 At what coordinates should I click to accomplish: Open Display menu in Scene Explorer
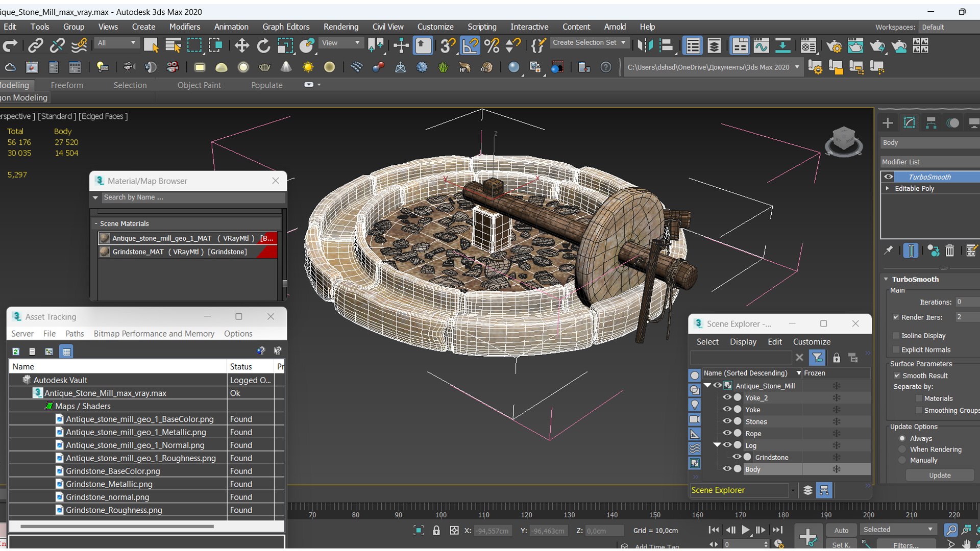743,342
